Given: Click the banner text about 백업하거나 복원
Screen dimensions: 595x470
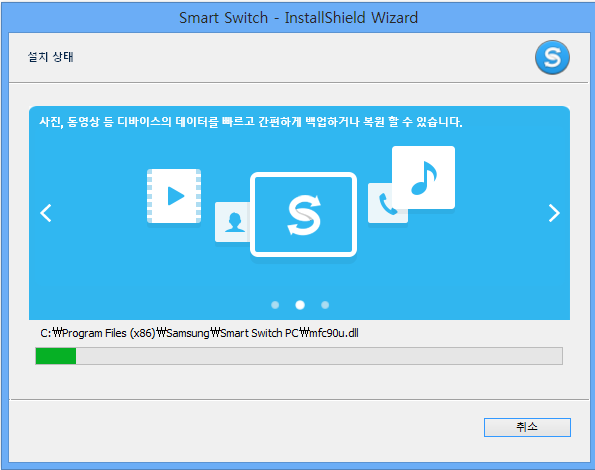Looking at the screenshot, I should 251,122.
